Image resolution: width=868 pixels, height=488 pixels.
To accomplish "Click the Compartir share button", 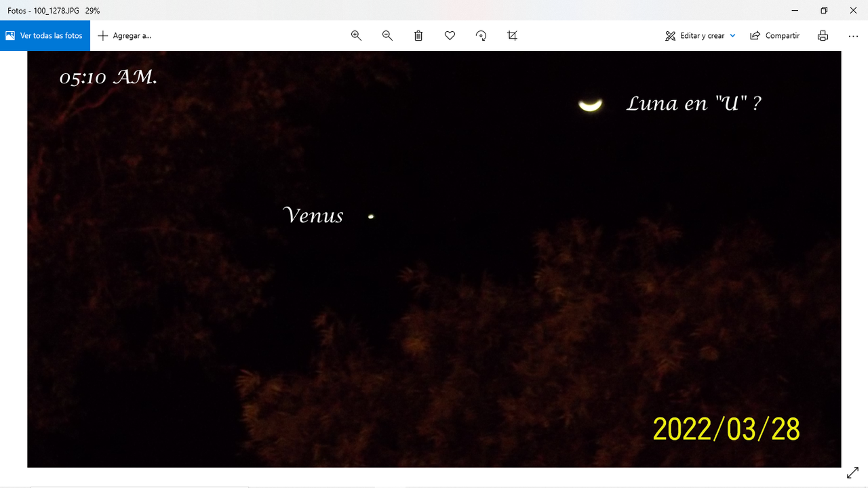I will click(x=774, y=36).
